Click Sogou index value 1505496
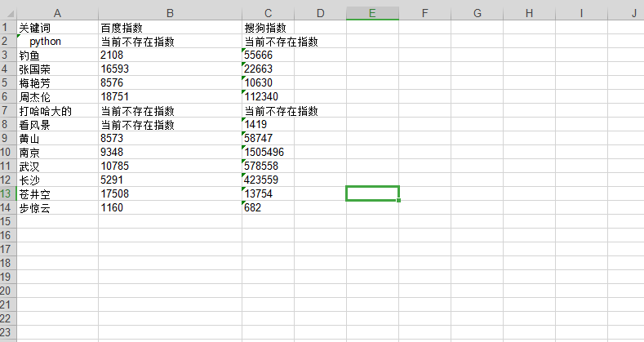The height and width of the screenshot is (342, 644). click(x=269, y=153)
